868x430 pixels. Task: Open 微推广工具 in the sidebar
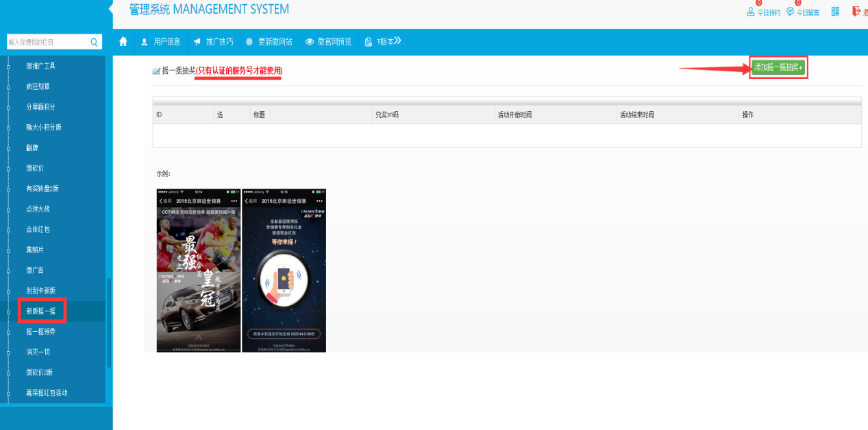point(41,66)
